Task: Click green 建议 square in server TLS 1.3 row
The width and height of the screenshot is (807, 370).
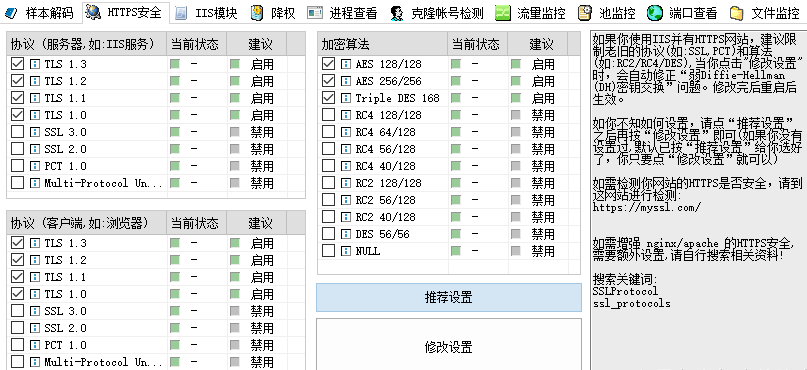Action: click(235, 64)
